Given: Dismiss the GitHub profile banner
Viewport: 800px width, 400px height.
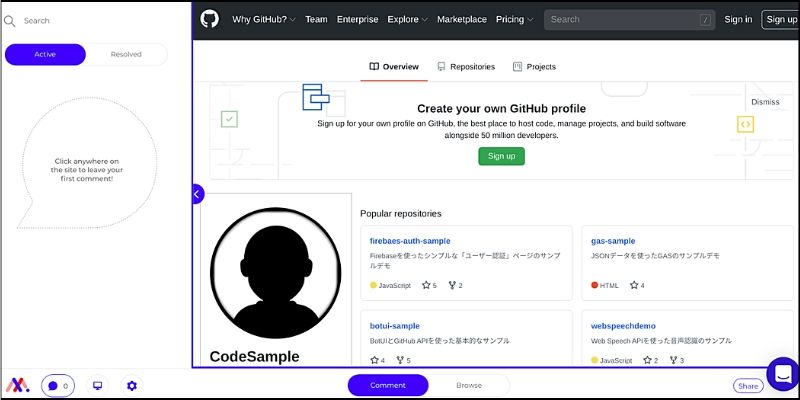Looking at the screenshot, I should click(x=765, y=102).
